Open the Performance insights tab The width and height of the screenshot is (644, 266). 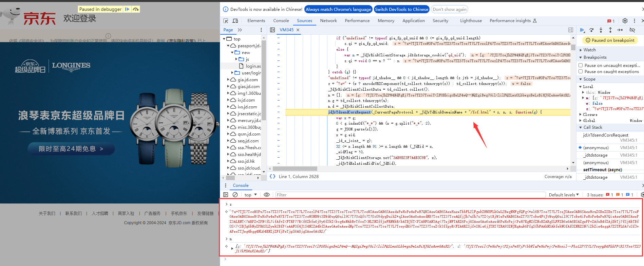513,21
